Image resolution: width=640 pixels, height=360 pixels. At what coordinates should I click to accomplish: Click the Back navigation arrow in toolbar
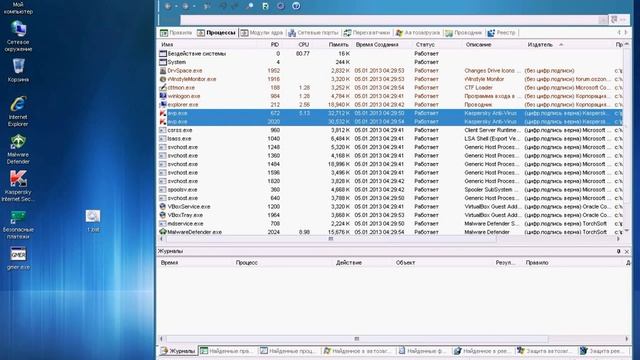tap(168, 6)
